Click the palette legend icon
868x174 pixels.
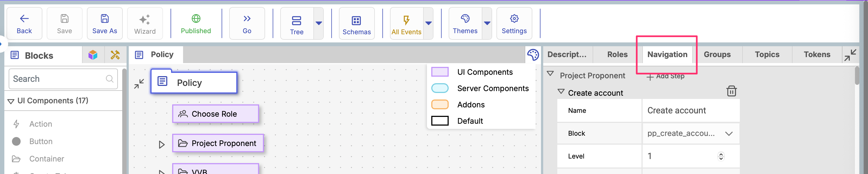[533, 55]
